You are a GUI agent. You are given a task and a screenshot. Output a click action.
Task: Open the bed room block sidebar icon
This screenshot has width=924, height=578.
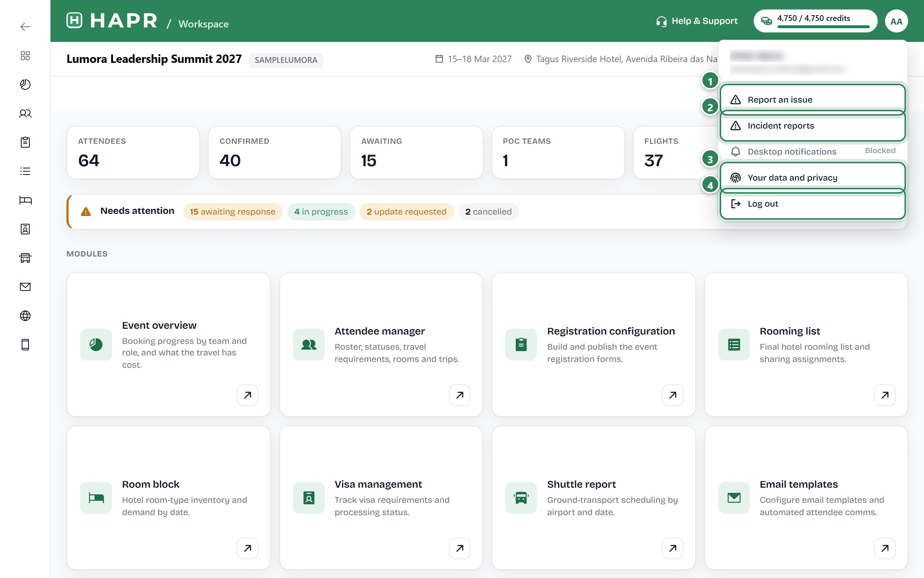point(25,200)
